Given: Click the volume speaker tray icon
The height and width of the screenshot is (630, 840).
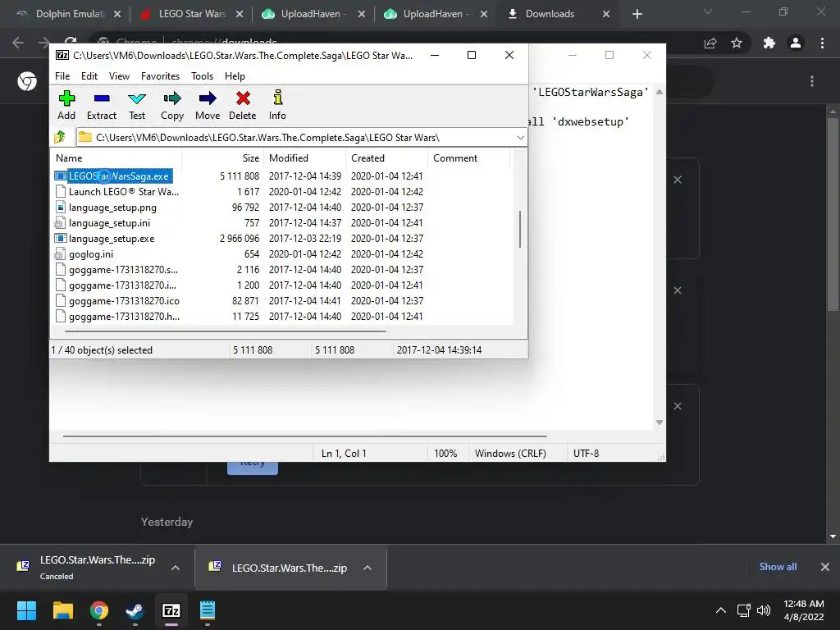Looking at the screenshot, I should [764, 610].
